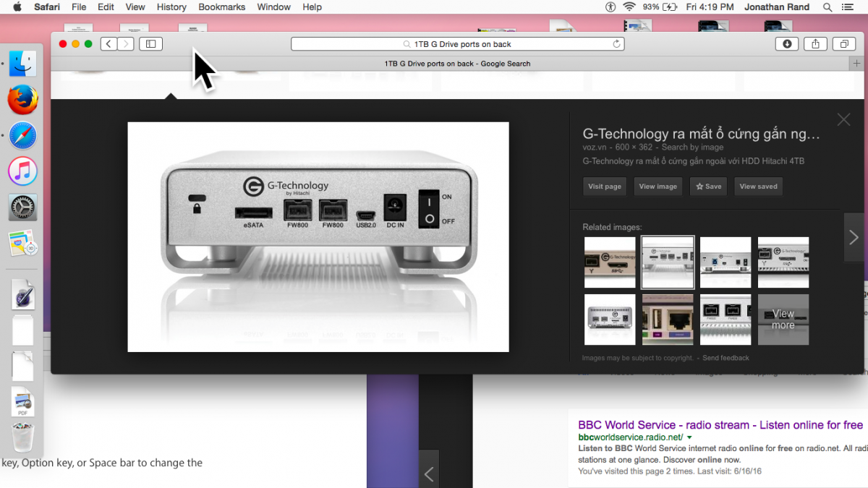The width and height of the screenshot is (868, 488).
Task: Click Jonathan Rand user menu
Action: 778,7
